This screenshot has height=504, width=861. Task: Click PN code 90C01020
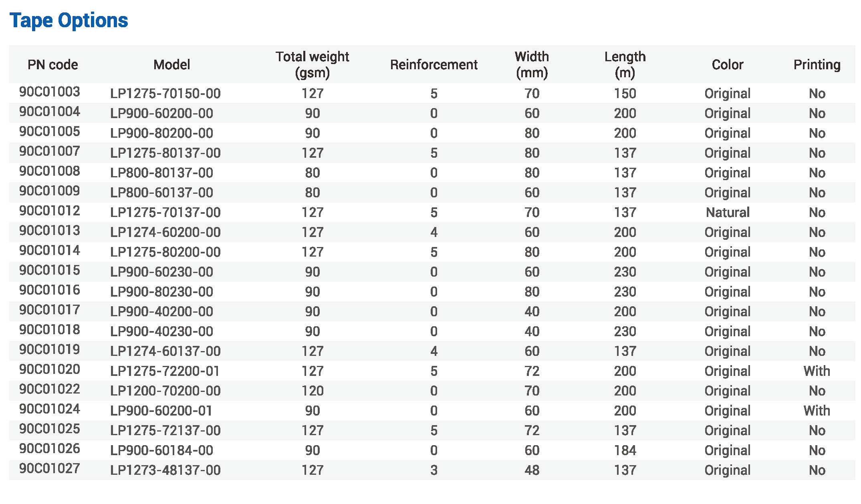(x=50, y=369)
